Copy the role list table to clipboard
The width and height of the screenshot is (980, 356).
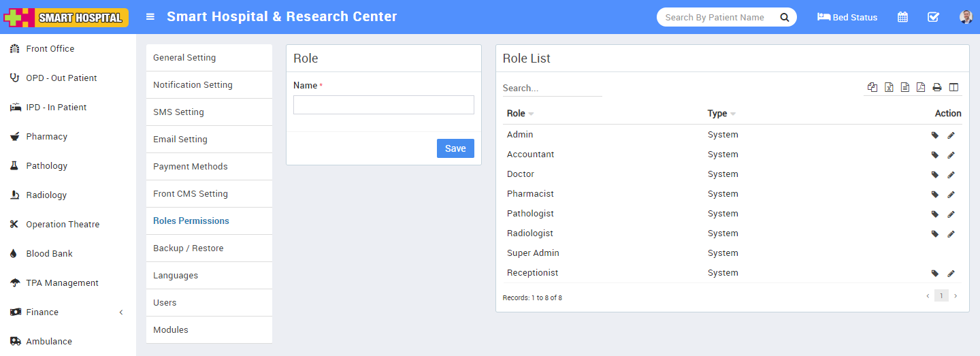(x=872, y=87)
